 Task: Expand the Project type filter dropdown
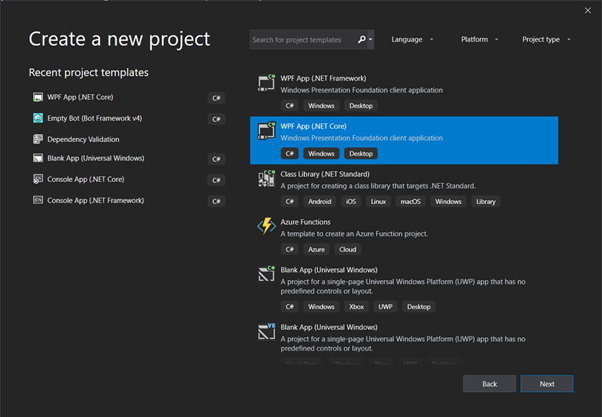point(546,40)
